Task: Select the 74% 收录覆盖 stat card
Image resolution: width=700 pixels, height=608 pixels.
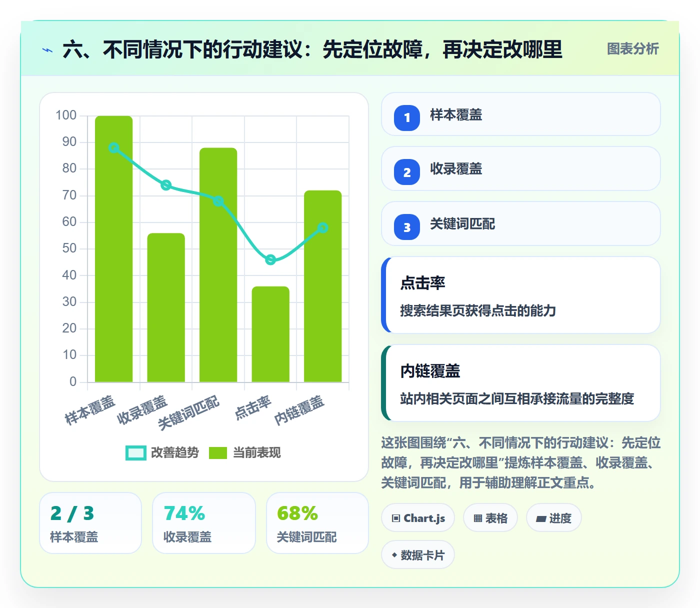Action: click(x=204, y=523)
